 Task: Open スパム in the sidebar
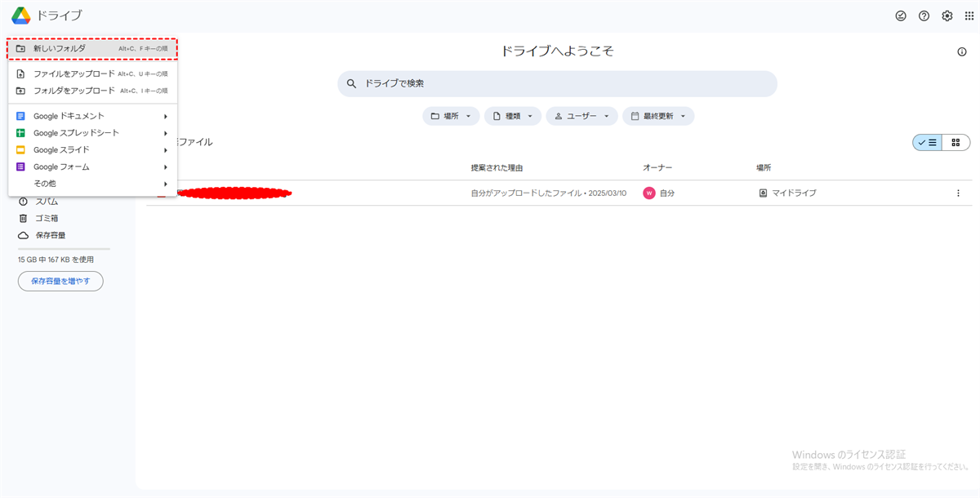(47, 202)
